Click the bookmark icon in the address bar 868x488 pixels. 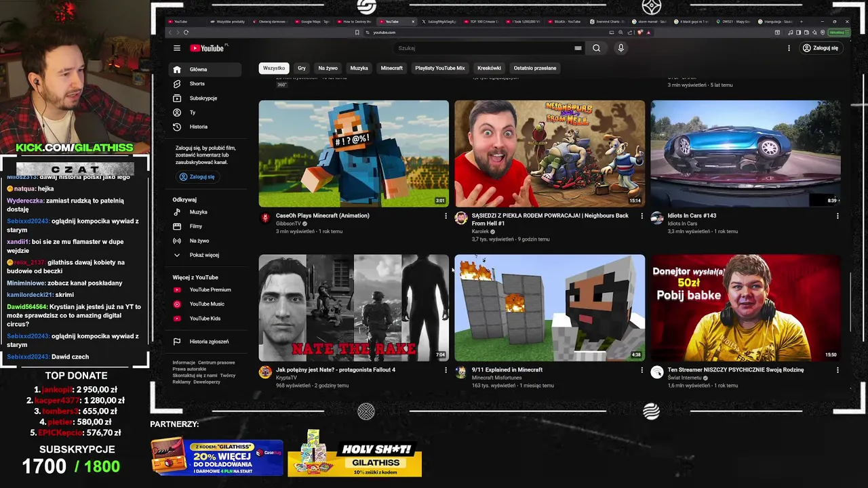point(357,32)
